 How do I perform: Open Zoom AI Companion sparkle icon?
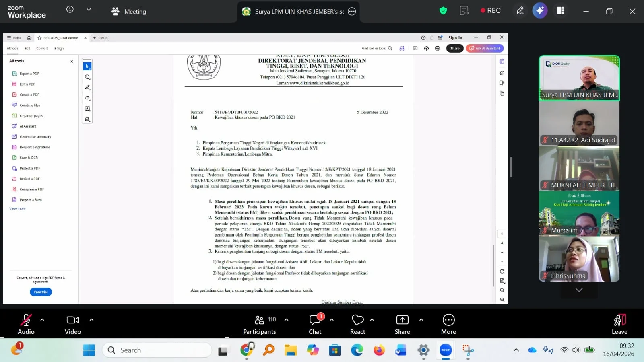click(x=540, y=11)
